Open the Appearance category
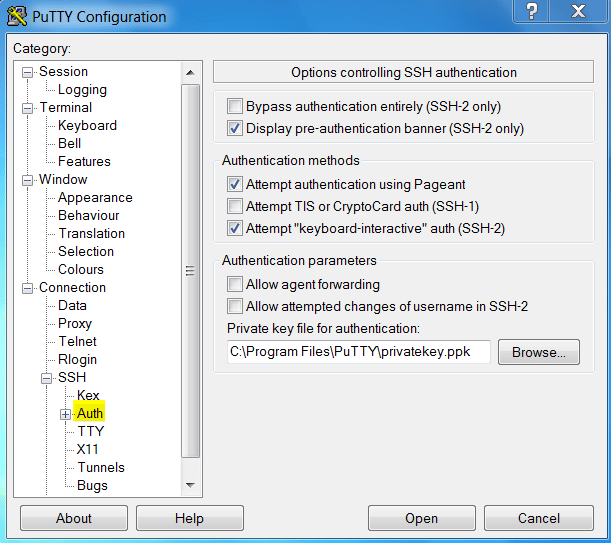Viewport: 611px width, 543px height. tap(95, 198)
